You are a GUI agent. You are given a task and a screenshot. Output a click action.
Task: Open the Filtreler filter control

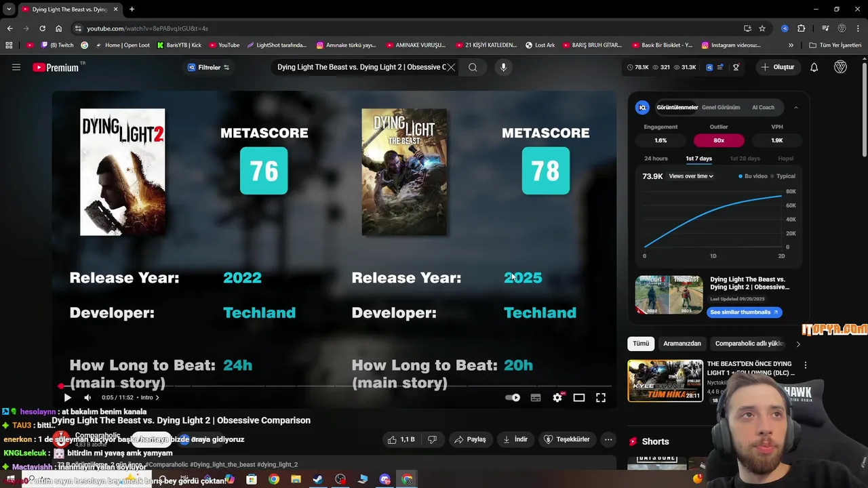pyautogui.click(x=208, y=67)
